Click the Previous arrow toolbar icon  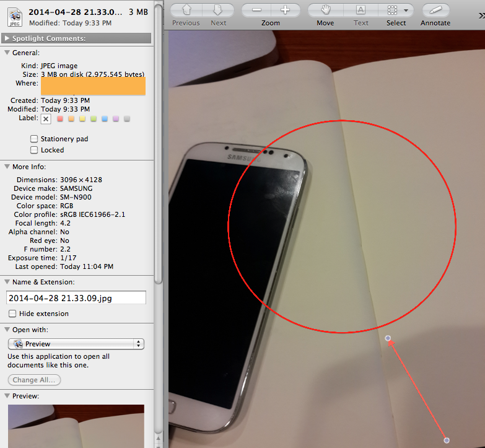[186, 10]
